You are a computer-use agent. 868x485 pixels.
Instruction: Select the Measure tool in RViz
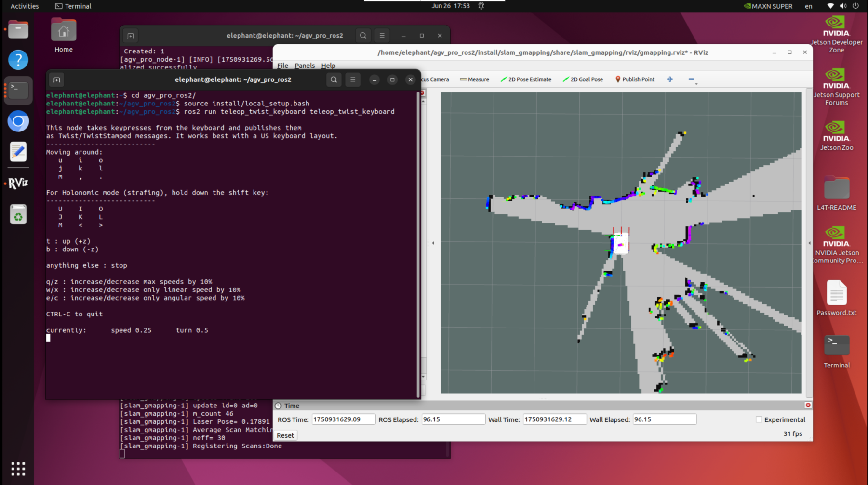[474, 79]
